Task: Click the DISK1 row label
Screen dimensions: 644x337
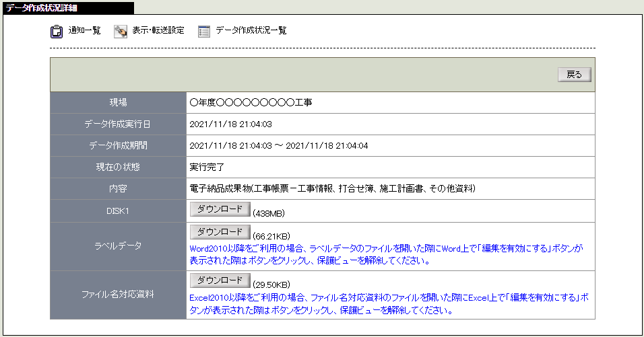Action: click(118, 211)
